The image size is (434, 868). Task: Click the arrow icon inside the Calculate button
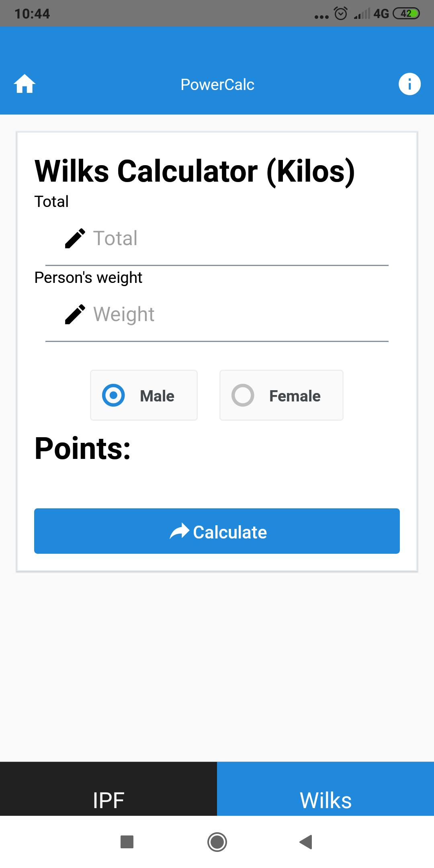pyautogui.click(x=179, y=531)
